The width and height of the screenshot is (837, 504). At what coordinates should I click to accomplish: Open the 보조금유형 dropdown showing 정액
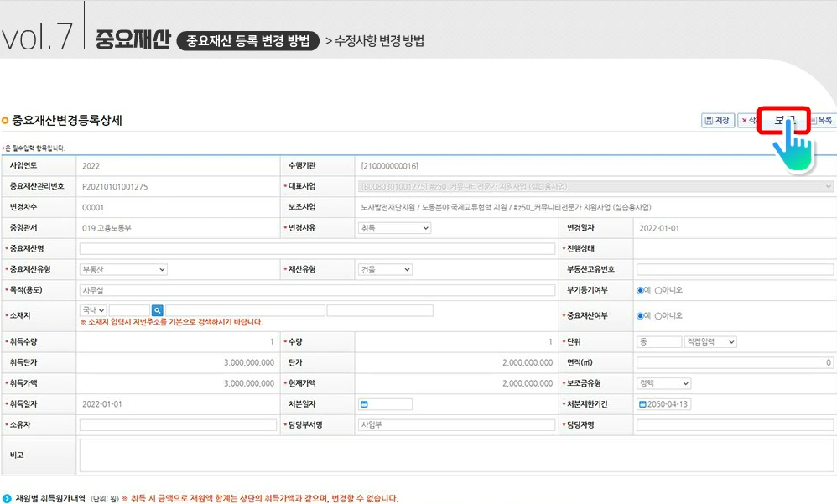[663, 383]
